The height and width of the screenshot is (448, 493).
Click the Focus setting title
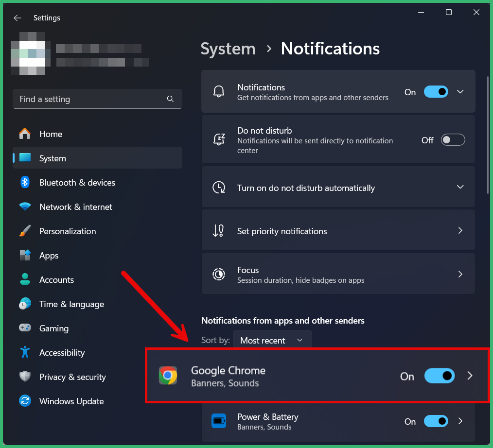coord(248,270)
